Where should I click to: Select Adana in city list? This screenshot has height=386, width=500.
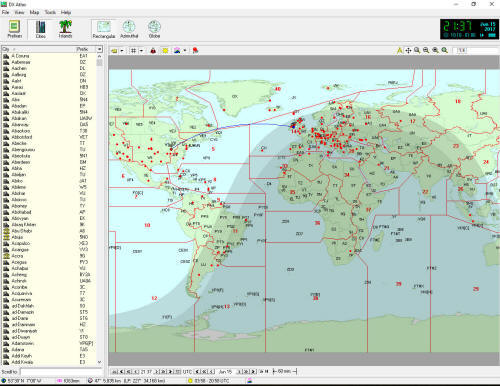49,350
